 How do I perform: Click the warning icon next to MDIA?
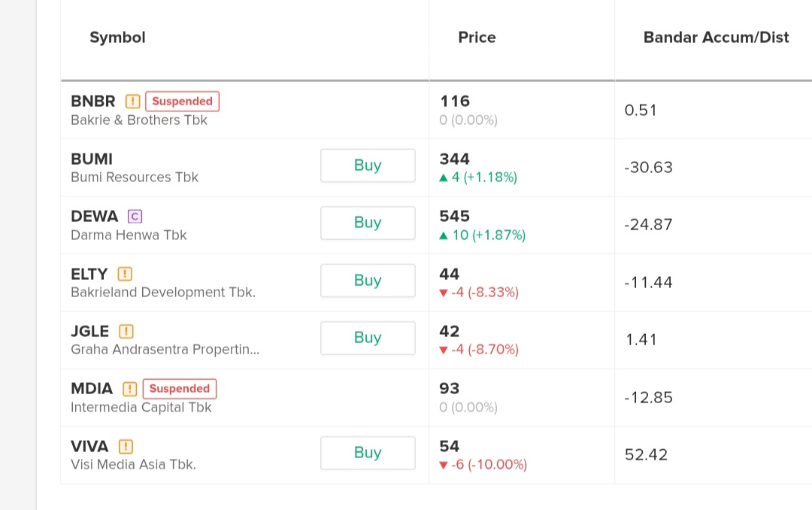point(130,389)
